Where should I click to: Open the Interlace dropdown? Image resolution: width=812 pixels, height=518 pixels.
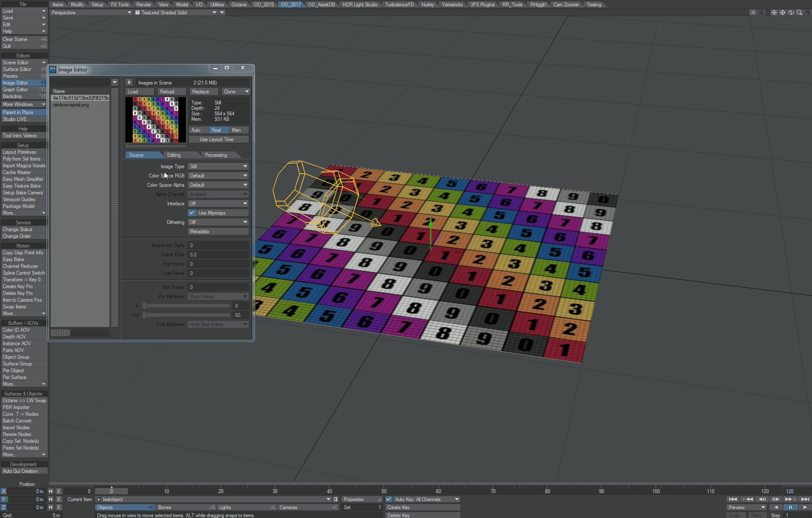218,204
